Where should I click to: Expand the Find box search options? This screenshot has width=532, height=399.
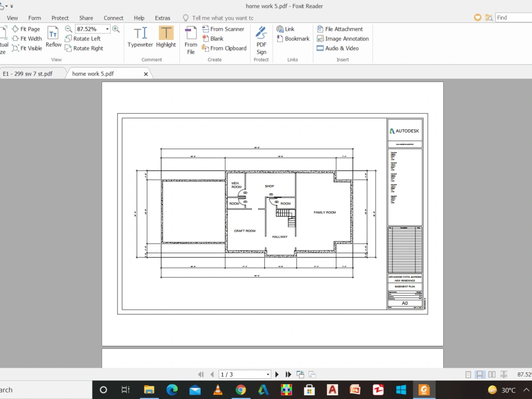(x=489, y=17)
